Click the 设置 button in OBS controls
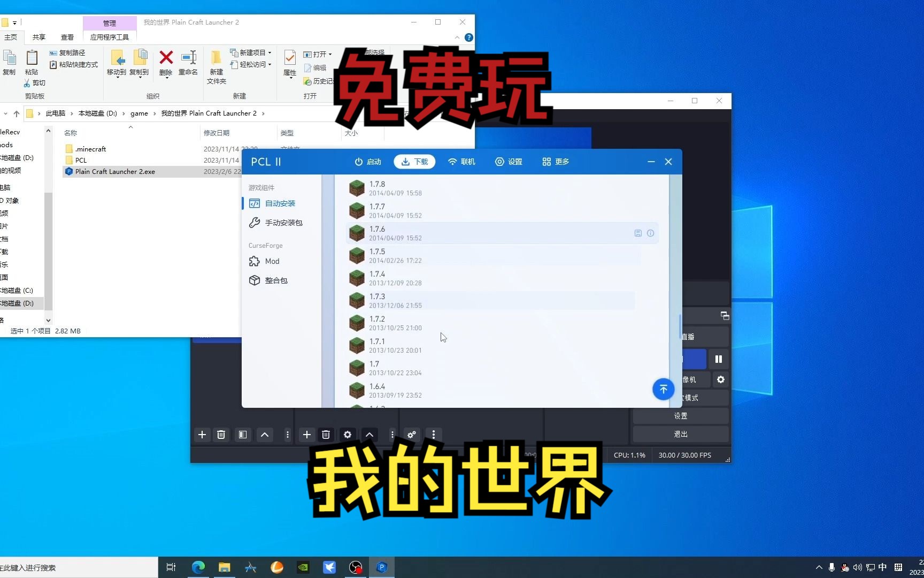924x578 pixels. pos(681,416)
